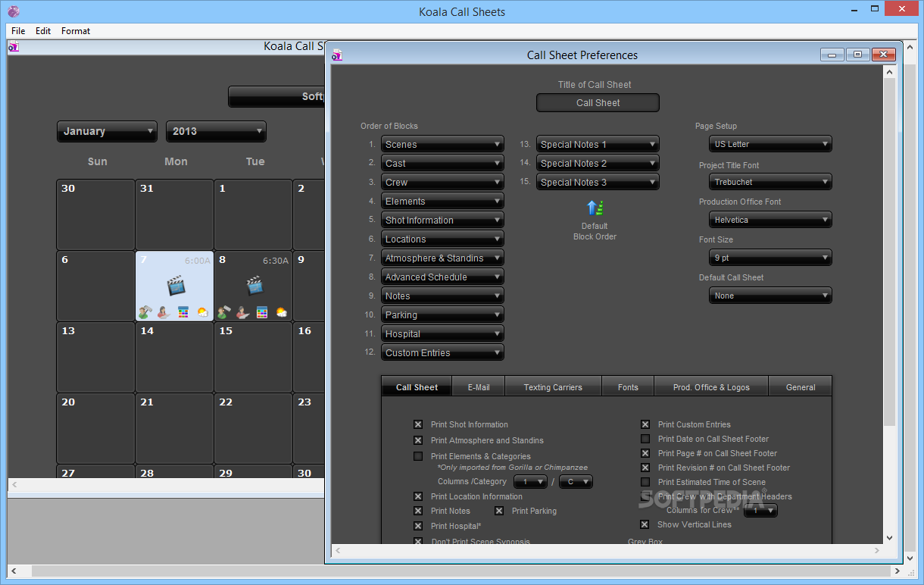Switch to the Texting Carriers tab
Image resolution: width=924 pixels, height=585 pixels.
pos(553,386)
